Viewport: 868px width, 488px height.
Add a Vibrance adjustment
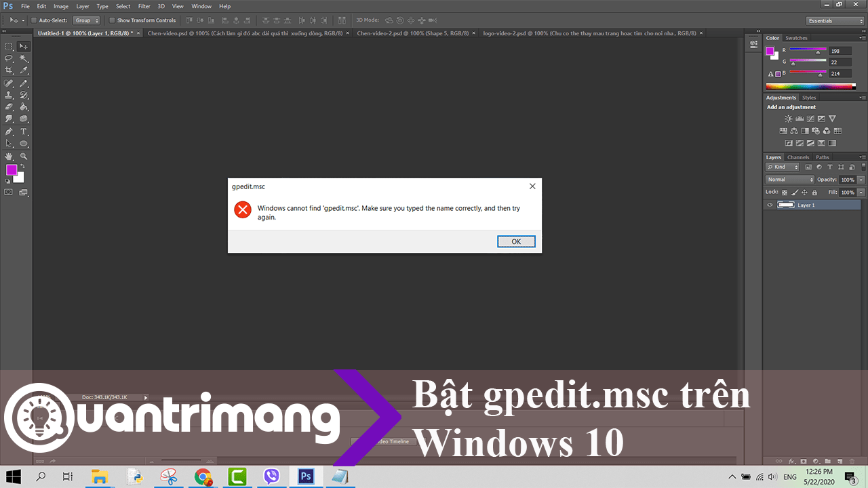[832, 119]
